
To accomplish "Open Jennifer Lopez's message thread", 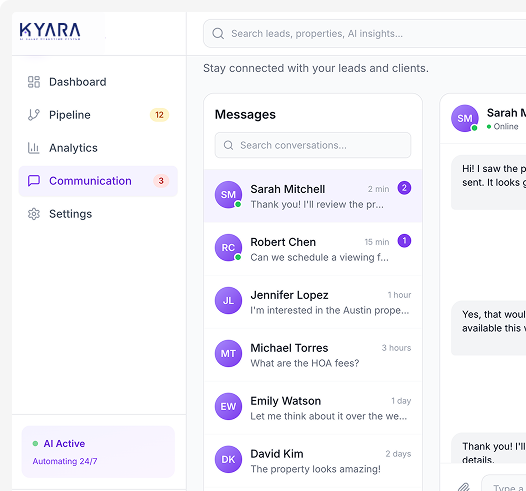I will pos(313,302).
